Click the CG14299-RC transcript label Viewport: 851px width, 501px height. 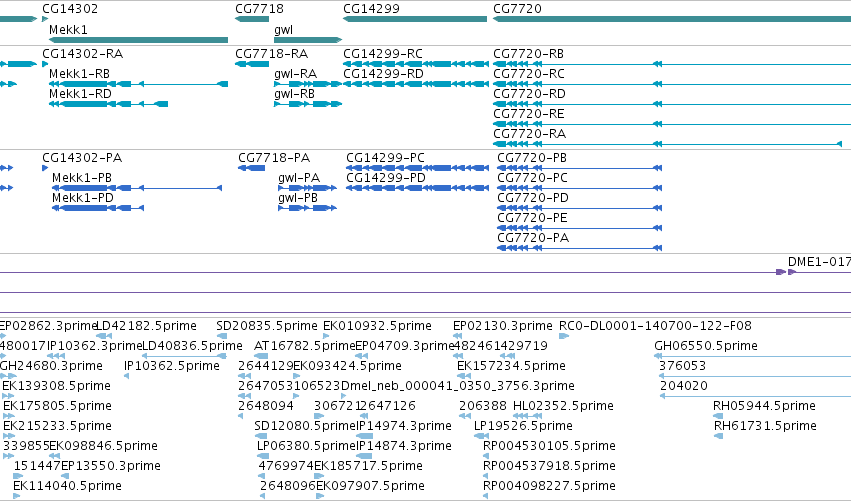pos(383,54)
